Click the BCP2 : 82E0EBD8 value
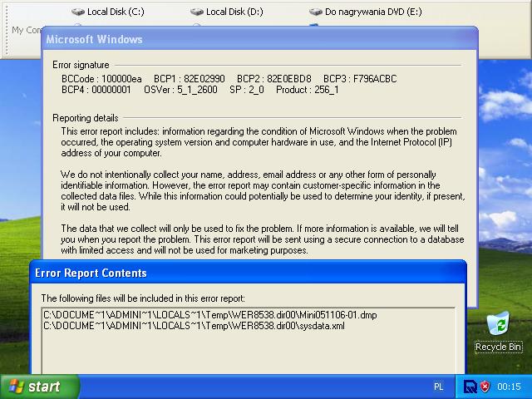The image size is (532, 399). point(274,79)
